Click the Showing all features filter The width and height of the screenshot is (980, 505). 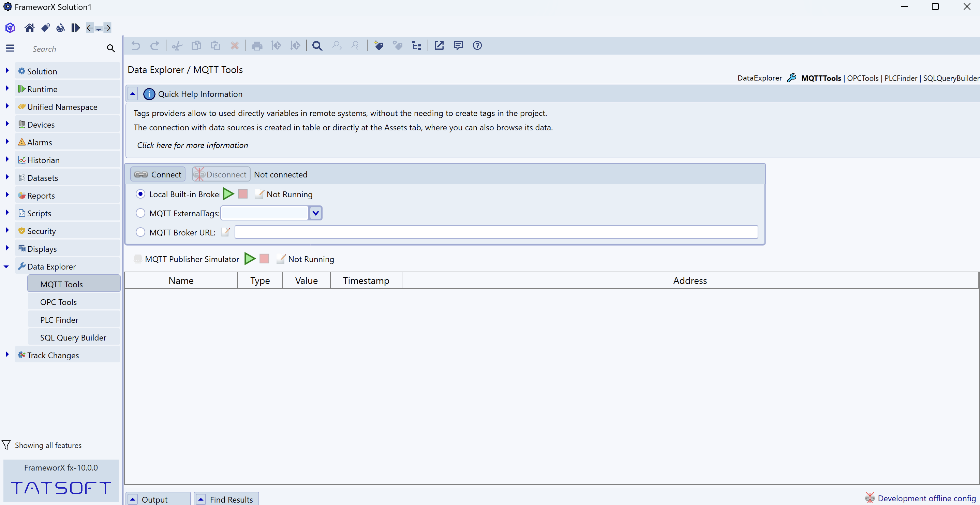tap(42, 445)
